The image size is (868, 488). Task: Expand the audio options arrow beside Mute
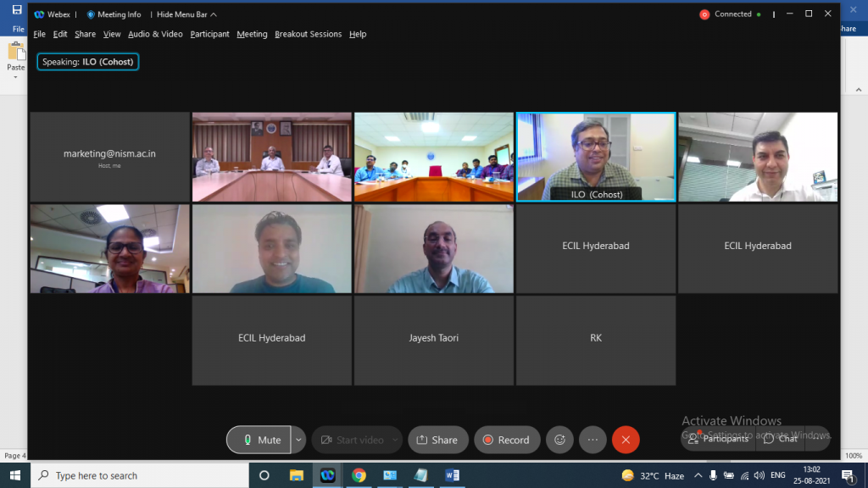298,440
